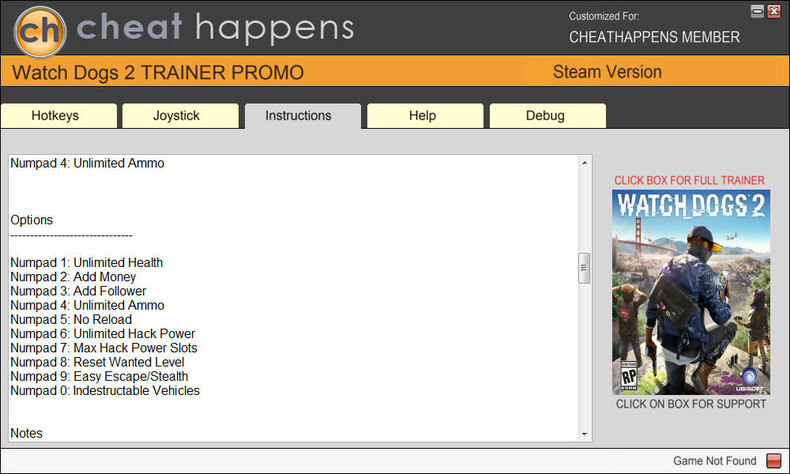Select the Instructions tab
The image size is (790, 474).
click(303, 116)
